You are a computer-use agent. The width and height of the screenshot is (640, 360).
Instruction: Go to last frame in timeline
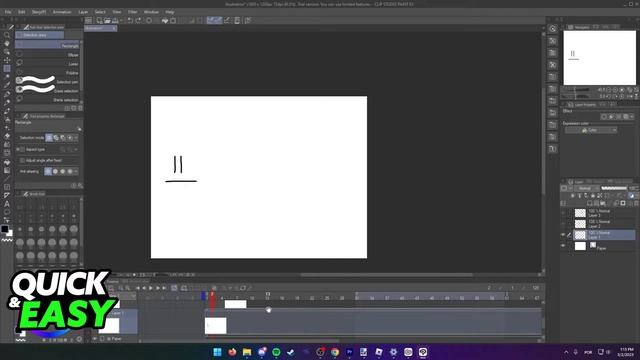(x=164, y=288)
